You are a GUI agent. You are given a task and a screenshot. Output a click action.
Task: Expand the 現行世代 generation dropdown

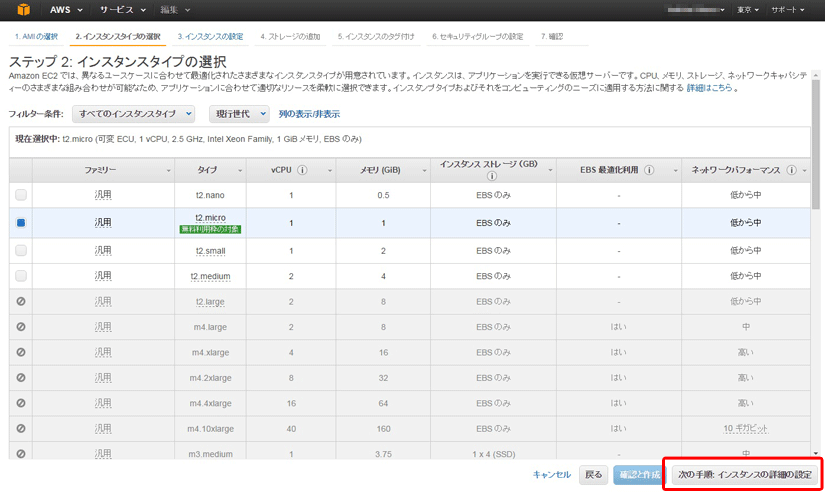pyautogui.click(x=238, y=114)
